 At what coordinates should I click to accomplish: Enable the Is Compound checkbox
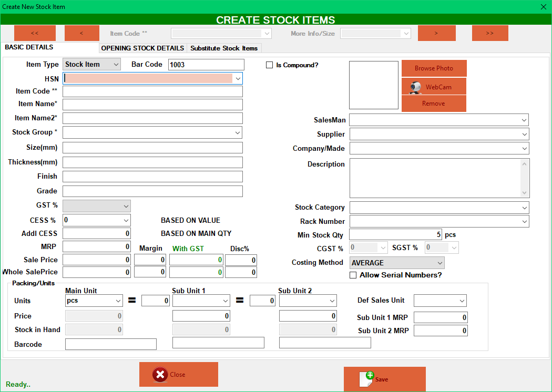pyautogui.click(x=269, y=65)
